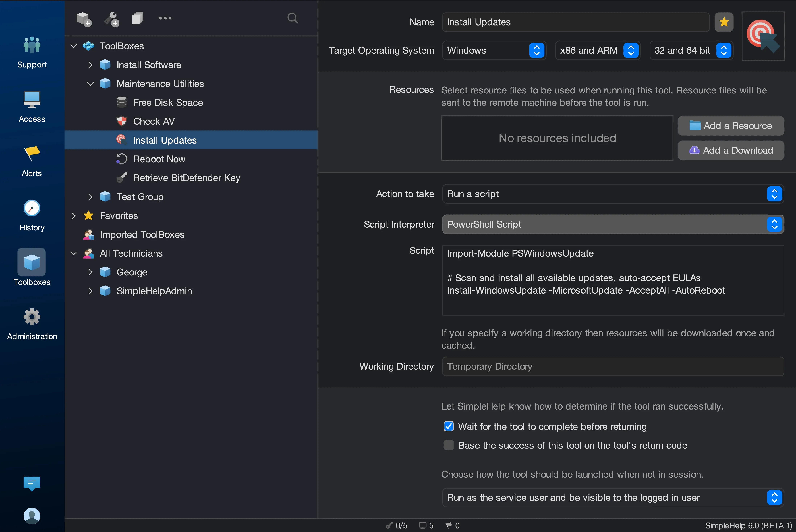796x532 pixels.
Task: Open the Action to take dropdown
Action: coord(612,194)
